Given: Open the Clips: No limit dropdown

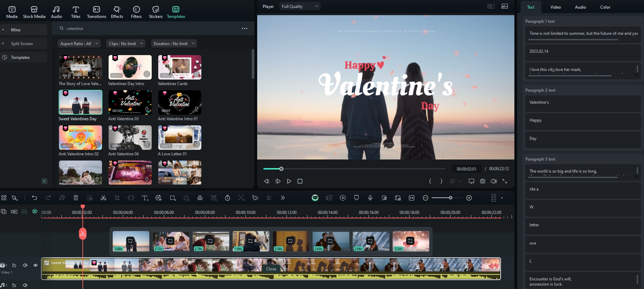Looking at the screenshot, I should [x=125, y=44].
